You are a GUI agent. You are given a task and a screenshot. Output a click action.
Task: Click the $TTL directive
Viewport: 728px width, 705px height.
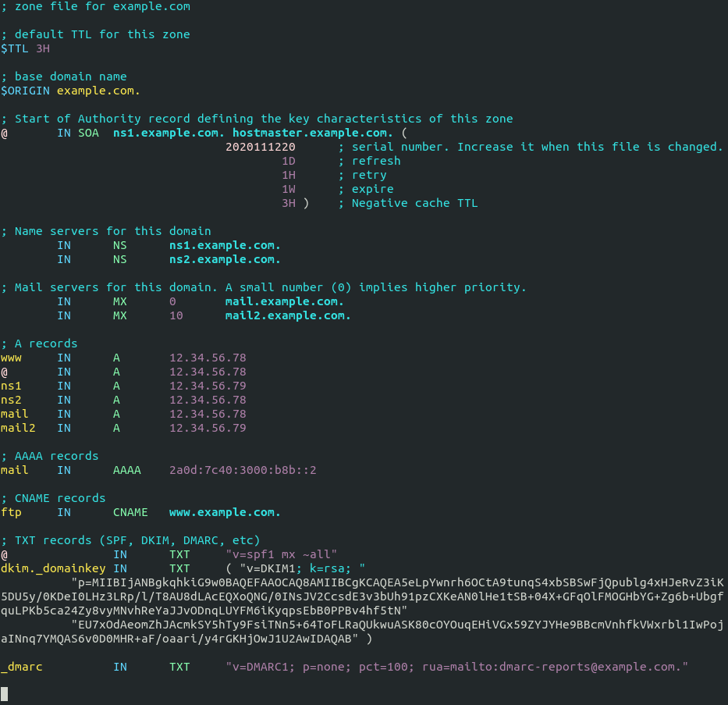[x=14, y=48]
